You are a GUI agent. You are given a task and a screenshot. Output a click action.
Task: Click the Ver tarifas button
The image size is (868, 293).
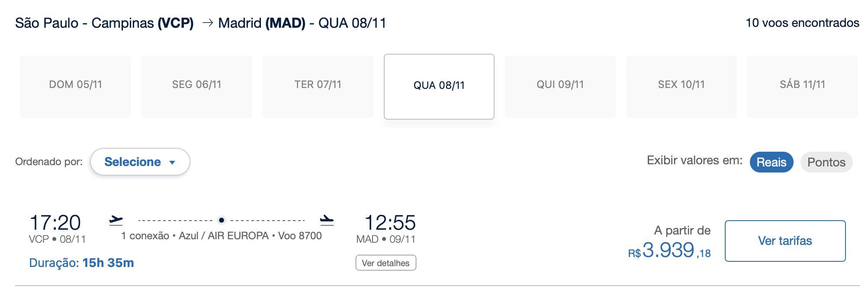[x=785, y=241]
